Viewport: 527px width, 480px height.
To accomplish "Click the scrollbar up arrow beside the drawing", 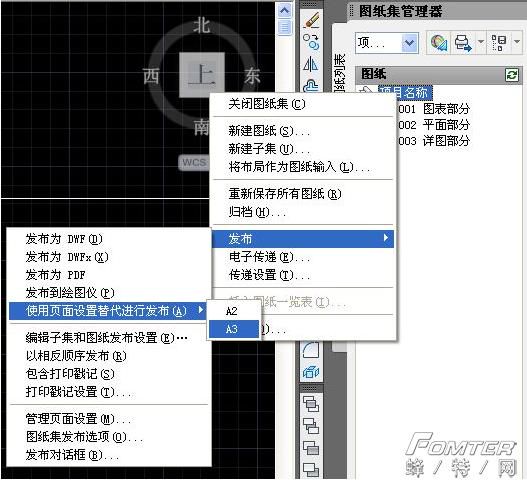I will (284, 11).
